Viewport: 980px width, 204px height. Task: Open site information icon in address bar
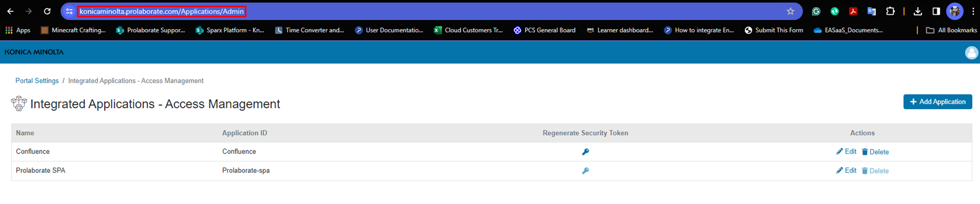(x=69, y=11)
